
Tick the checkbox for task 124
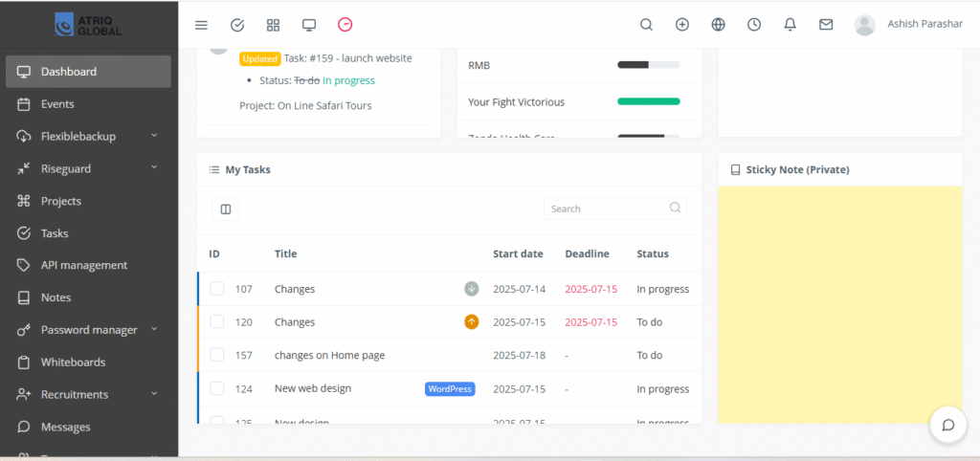click(217, 388)
